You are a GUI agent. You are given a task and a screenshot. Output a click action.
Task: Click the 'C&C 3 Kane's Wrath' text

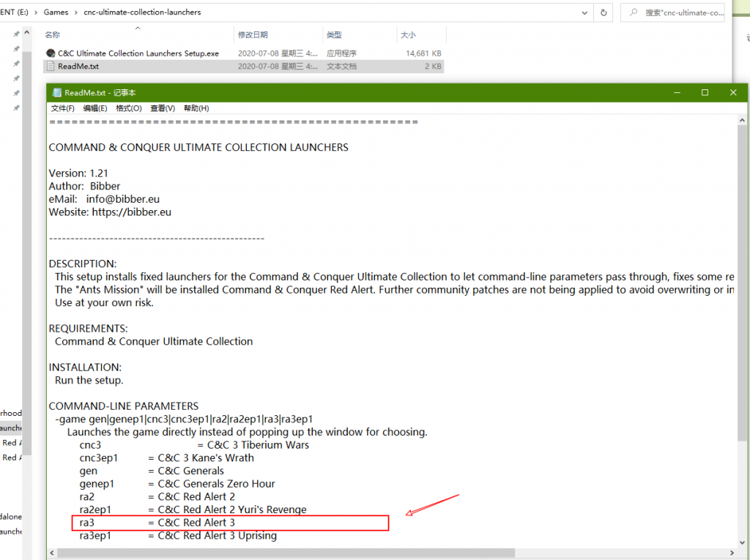coord(206,458)
